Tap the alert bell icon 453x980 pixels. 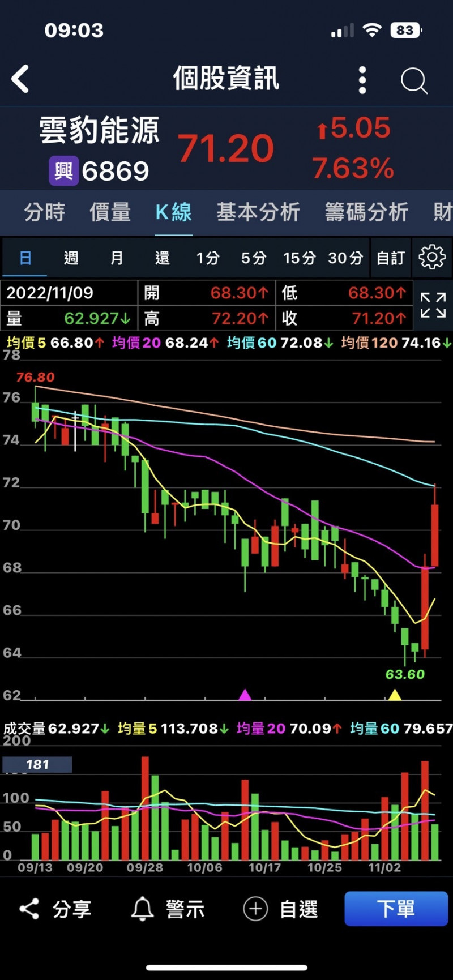click(x=142, y=909)
